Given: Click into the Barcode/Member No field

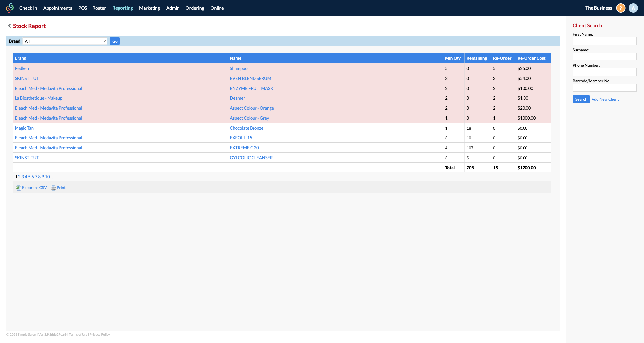Looking at the screenshot, I should pyautogui.click(x=604, y=88).
